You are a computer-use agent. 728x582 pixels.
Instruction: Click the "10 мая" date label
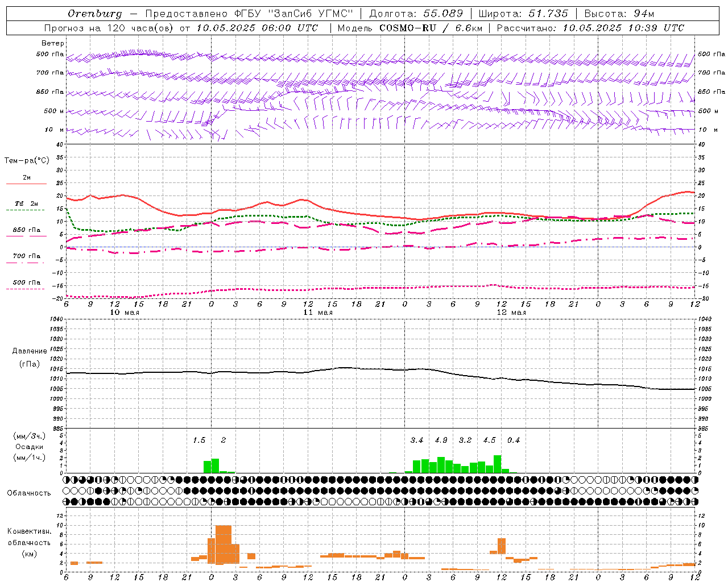point(125,312)
